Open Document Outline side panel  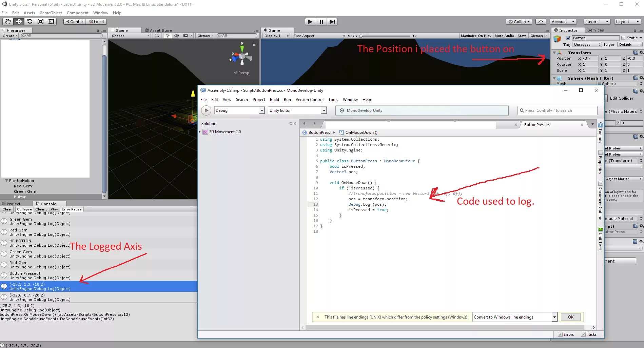tap(600, 201)
